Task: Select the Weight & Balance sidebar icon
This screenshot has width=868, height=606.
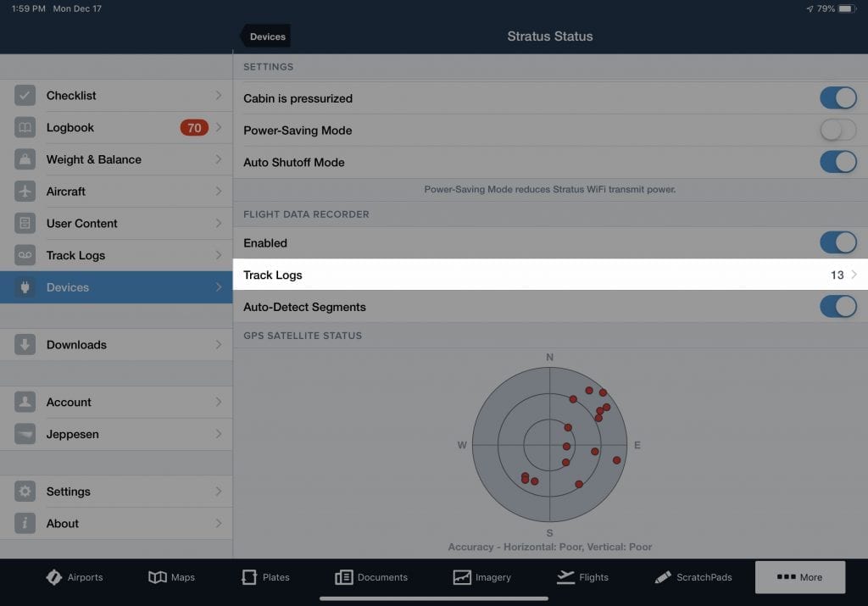Action: [25, 159]
